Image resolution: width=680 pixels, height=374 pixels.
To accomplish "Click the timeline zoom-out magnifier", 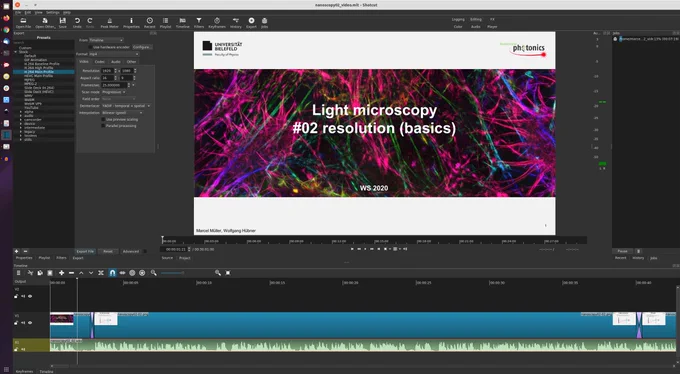I will pos(154,273).
